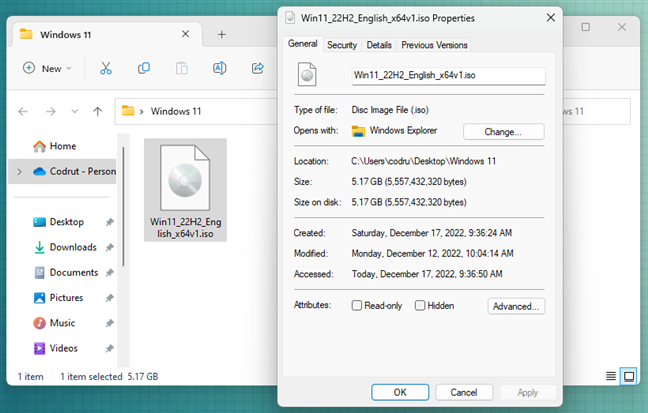Unpin Desktop using its pin icon
Screen dimensions: 648x413
tap(110, 222)
